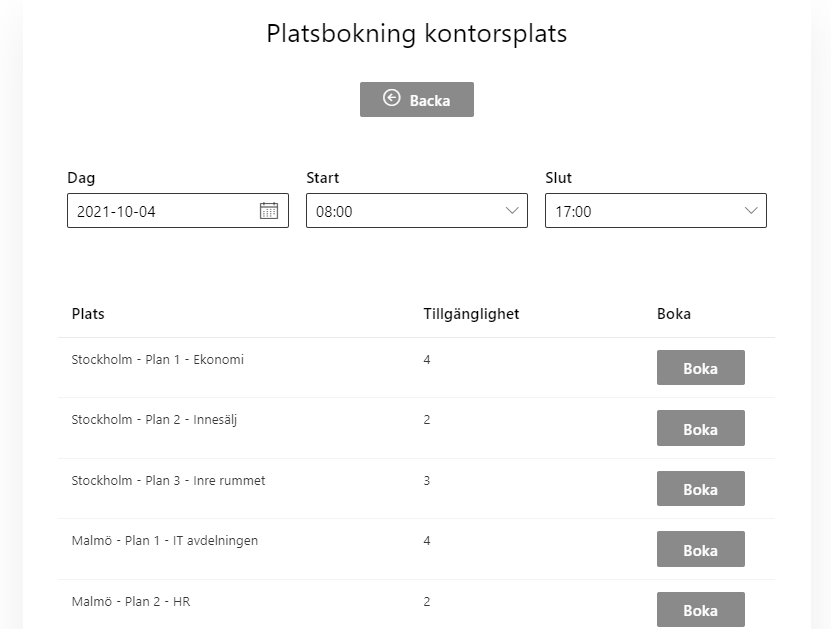Book Stockholm - Plan 1 - Ekonomi seat

[701, 367]
